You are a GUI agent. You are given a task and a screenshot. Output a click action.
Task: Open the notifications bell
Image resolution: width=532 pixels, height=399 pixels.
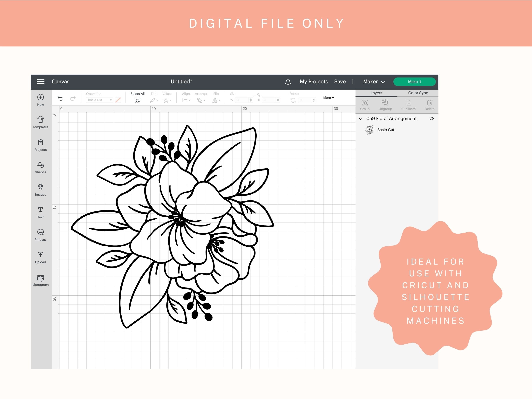pos(288,82)
